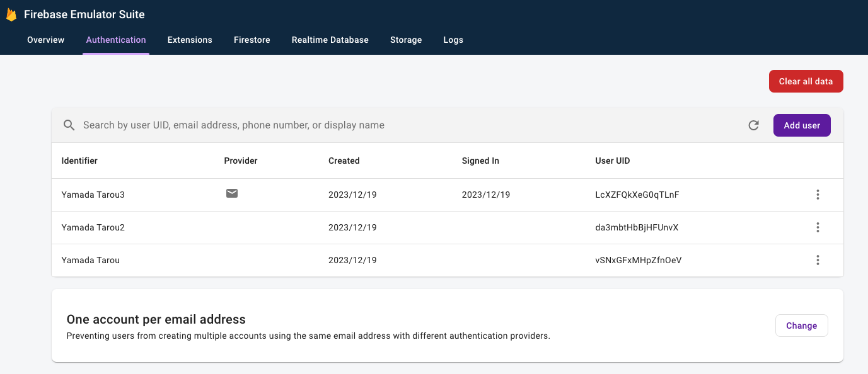The image size is (868, 374).
Task: Open the three-dot menu for Yamada Tarou3
Action: point(818,195)
